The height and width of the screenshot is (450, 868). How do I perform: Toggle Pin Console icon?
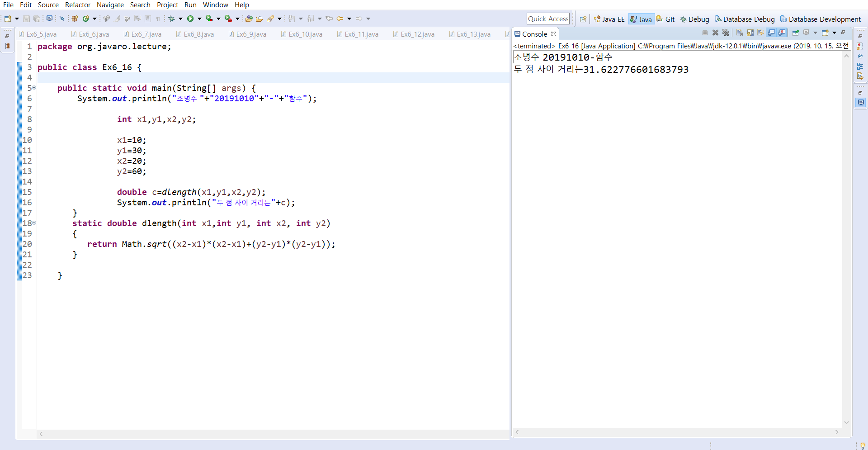tap(796, 33)
